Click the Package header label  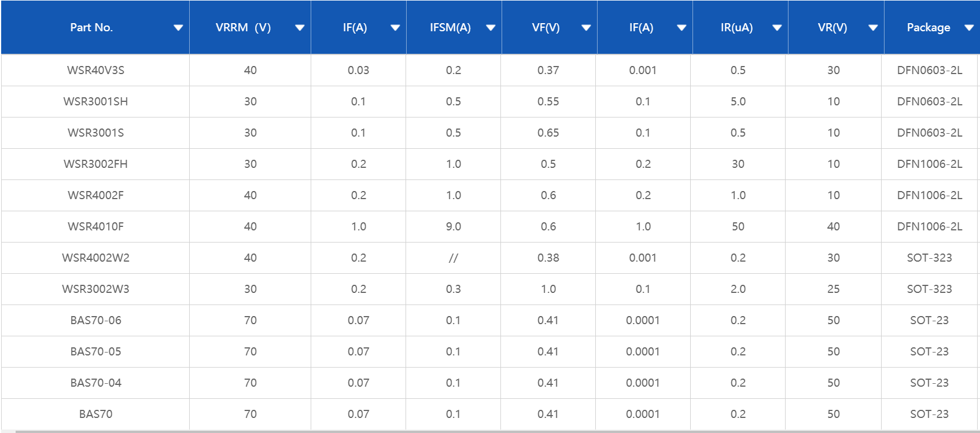pyautogui.click(x=928, y=28)
